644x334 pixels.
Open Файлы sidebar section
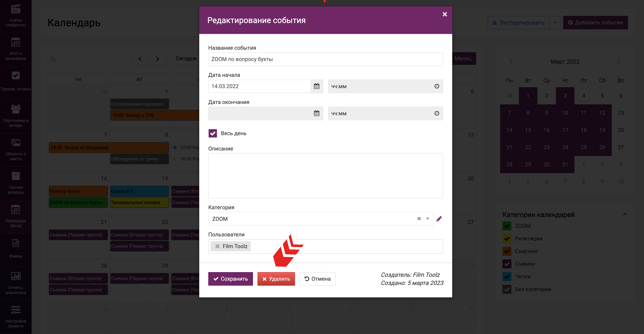16,250
